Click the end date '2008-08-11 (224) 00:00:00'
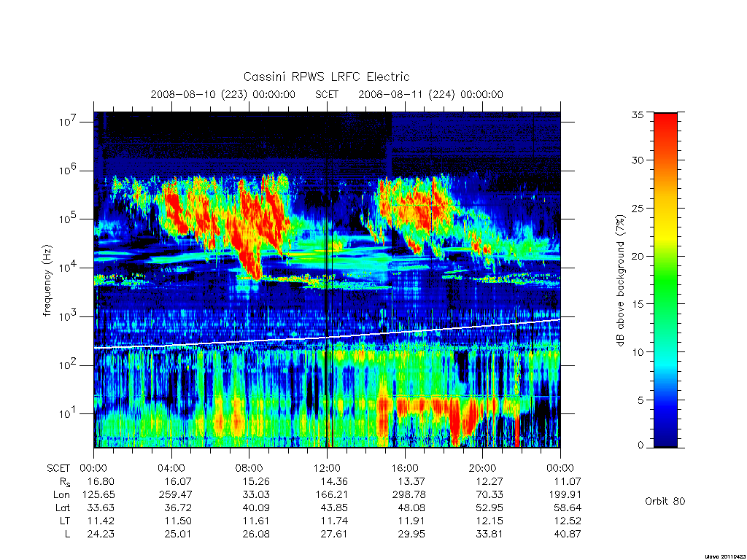 click(430, 94)
